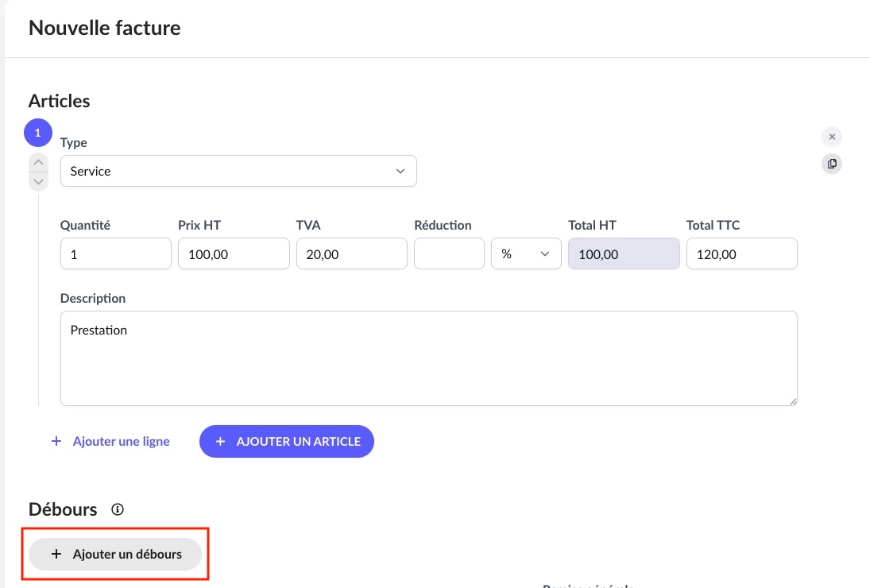Move article down with the down chevron
Image resolution: width=870 pixels, height=588 pixels.
pyautogui.click(x=38, y=181)
